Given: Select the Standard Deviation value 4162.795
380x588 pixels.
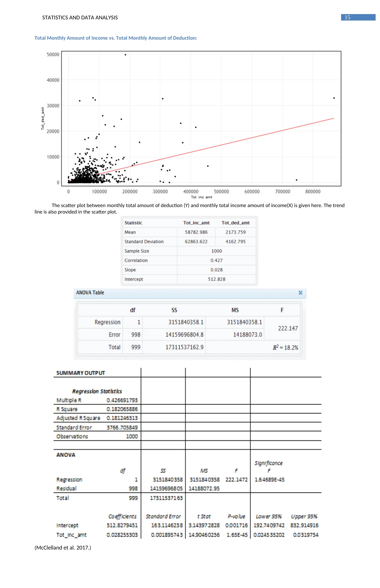Looking at the screenshot, I should 235,241.
